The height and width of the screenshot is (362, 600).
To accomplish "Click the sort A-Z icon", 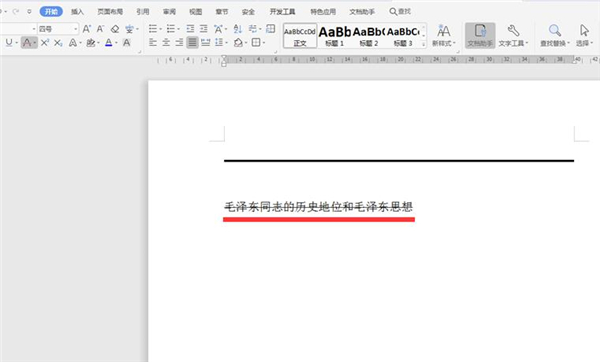I will [x=238, y=29].
